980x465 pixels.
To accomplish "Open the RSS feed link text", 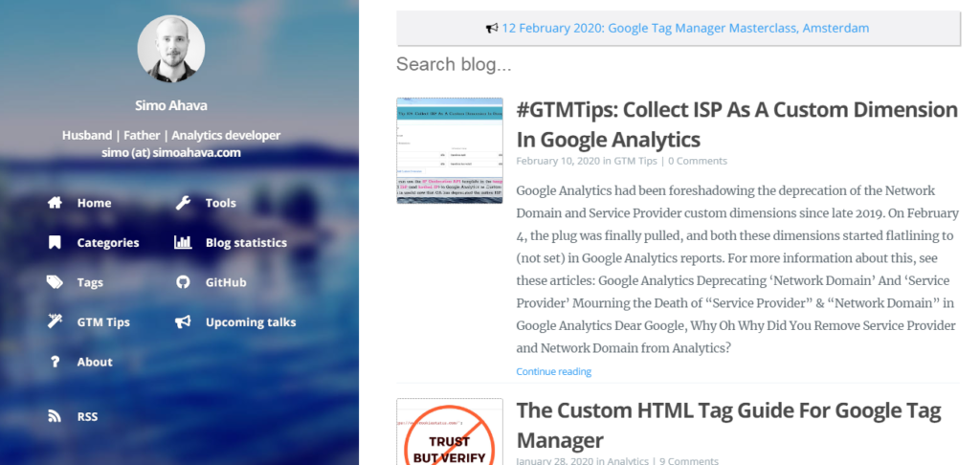I will (87, 416).
